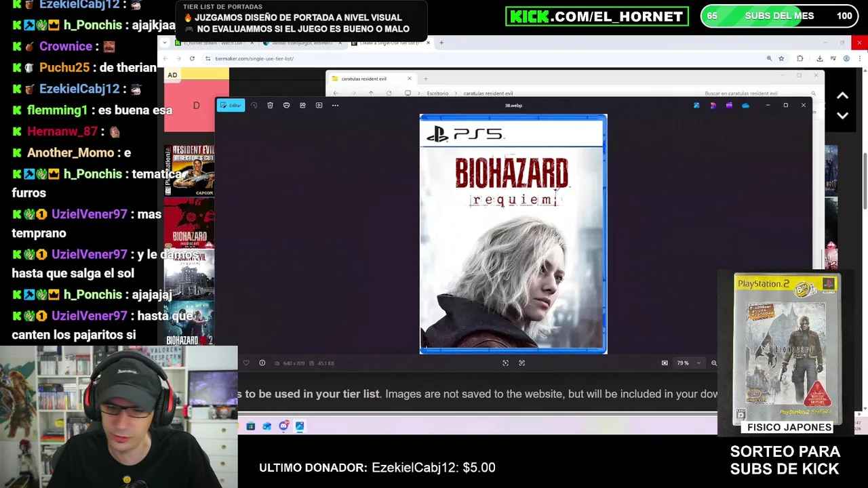Click the 640 x 819 dimensions text
This screenshot has width=868, height=488.
(x=294, y=363)
